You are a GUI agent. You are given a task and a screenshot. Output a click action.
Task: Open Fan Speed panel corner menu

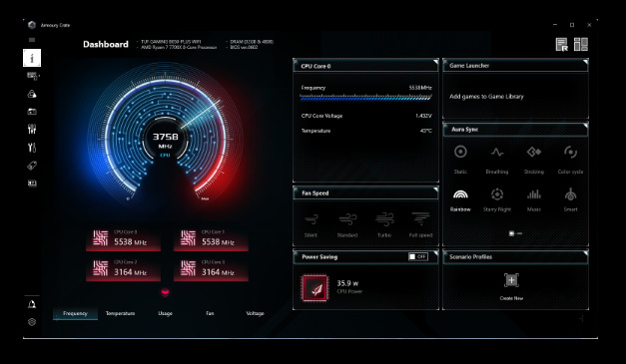[x=435, y=189]
